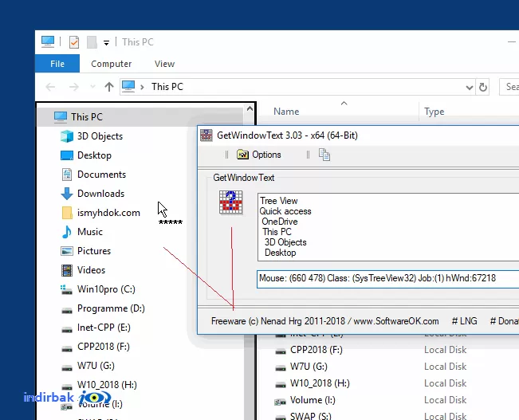Image resolution: width=519 pixels, height=420 pixels.
Task: Select Pictures in the navigation tree
Action: pyautogui.click(x=94, y=251)
